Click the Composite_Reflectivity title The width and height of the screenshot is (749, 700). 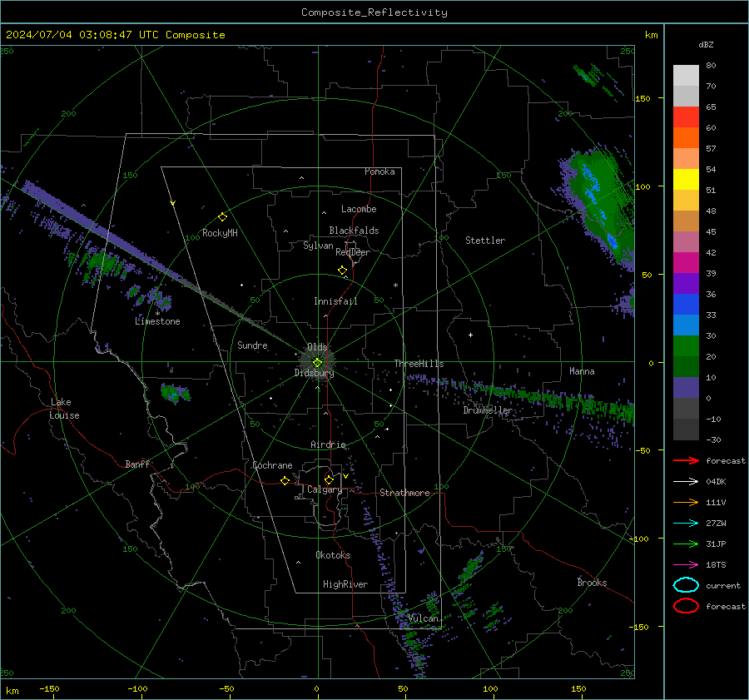[x=374, y=12]
